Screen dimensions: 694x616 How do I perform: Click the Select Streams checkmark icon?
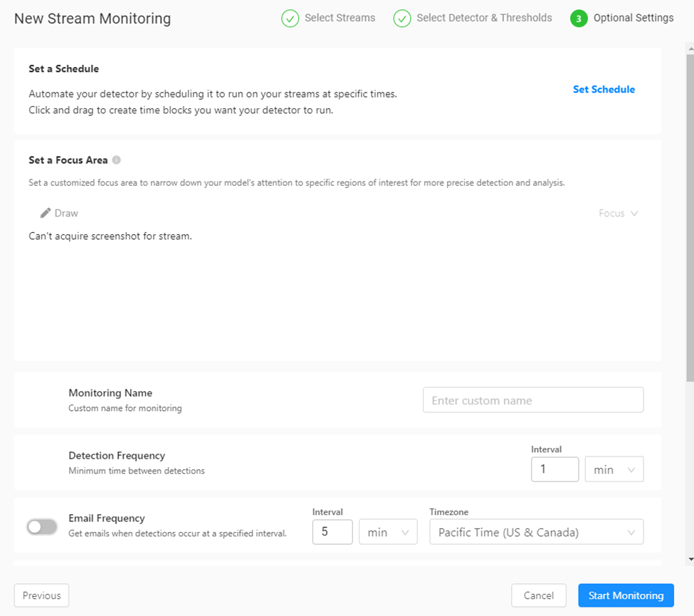coord(290,19)
